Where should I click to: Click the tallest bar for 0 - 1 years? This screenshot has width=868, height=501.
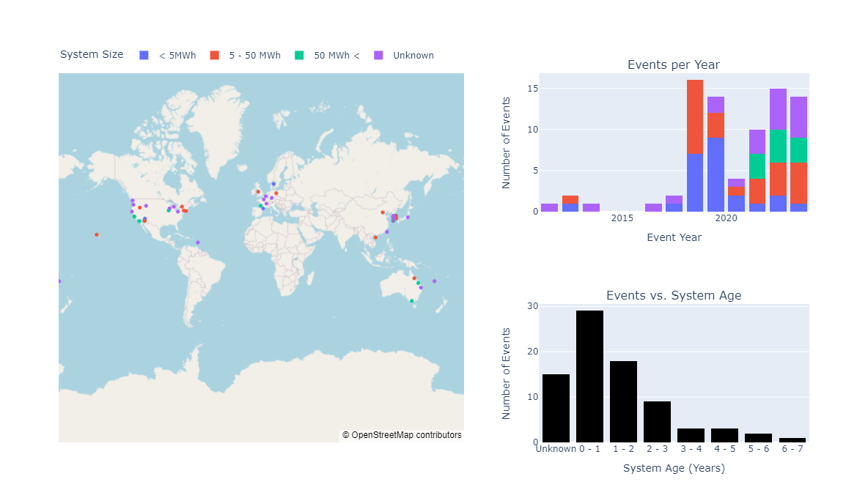click(589, 376)
